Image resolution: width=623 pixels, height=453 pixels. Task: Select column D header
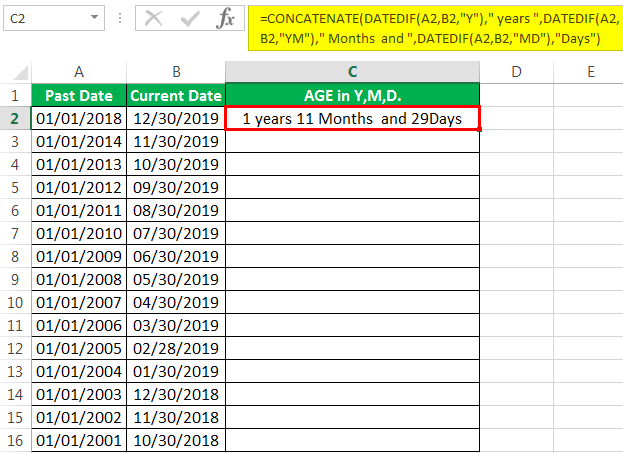(516, 72)
